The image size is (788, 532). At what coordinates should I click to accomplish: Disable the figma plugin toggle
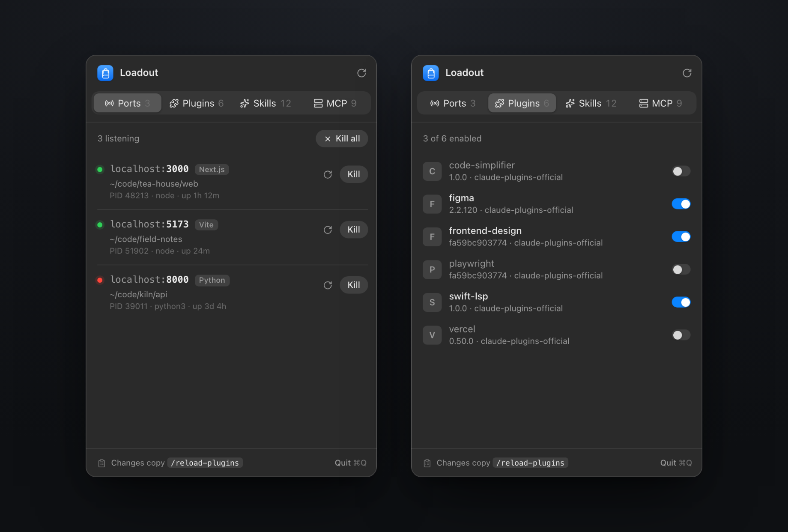click(681, 204)
